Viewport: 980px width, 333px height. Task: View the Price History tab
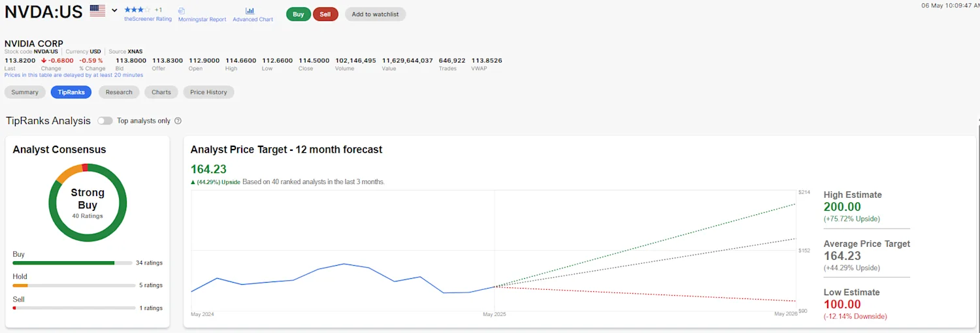click(x=208, y=92)
